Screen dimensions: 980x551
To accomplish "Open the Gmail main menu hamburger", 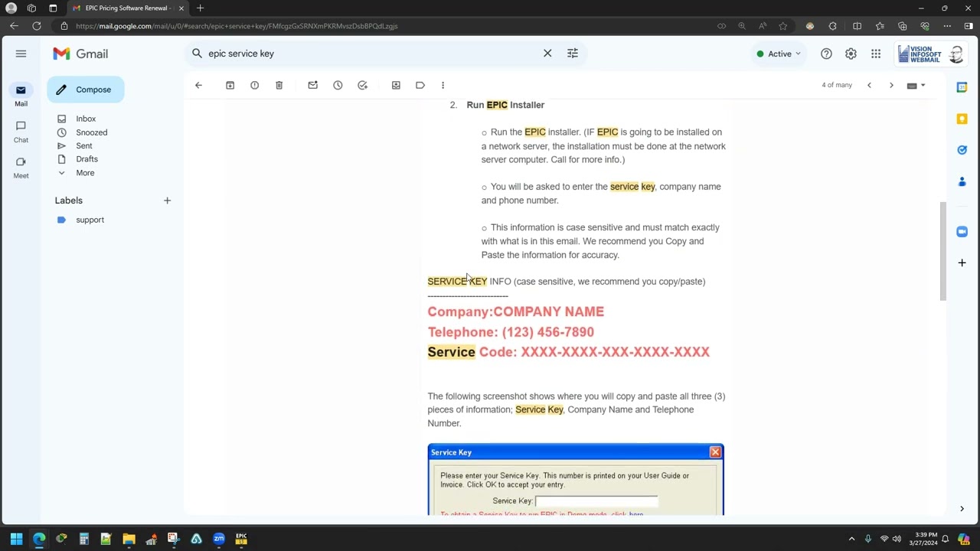I will [21, 54].
